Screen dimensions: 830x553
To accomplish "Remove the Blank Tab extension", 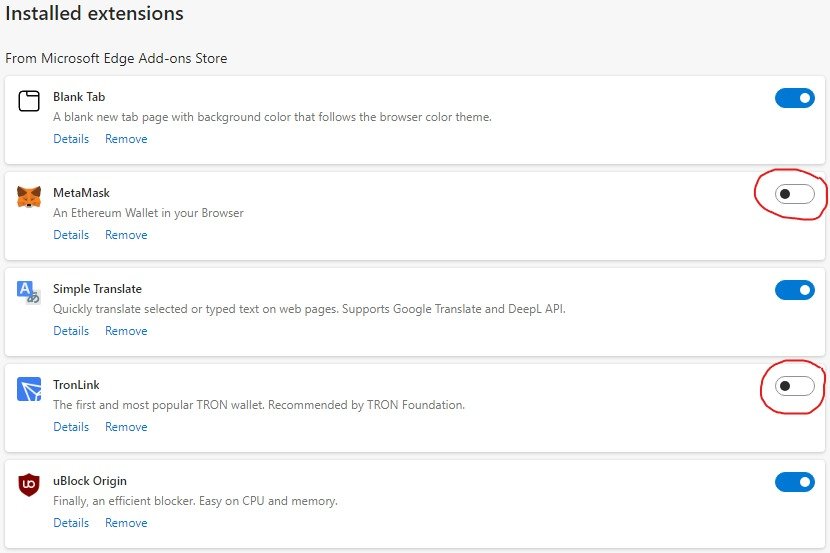I will pyautogui.click(x=126, y=139).
